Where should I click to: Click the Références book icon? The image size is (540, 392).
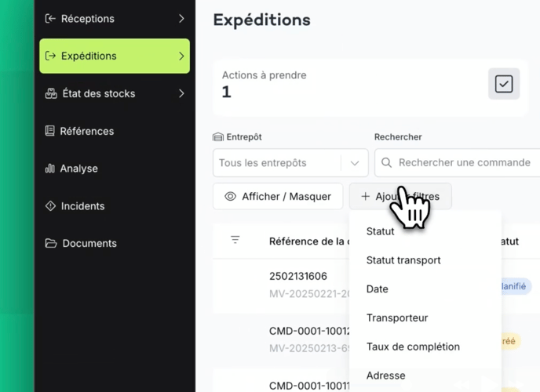coord(50,131)
